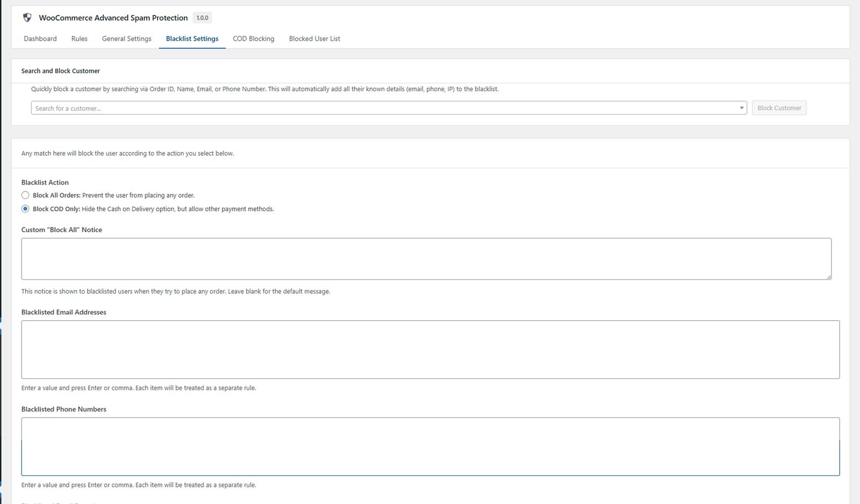Click the Blacklisted Email Addresses label
Image resolution: width=860 pixels, height=504 pixels.
coord(64,312)
